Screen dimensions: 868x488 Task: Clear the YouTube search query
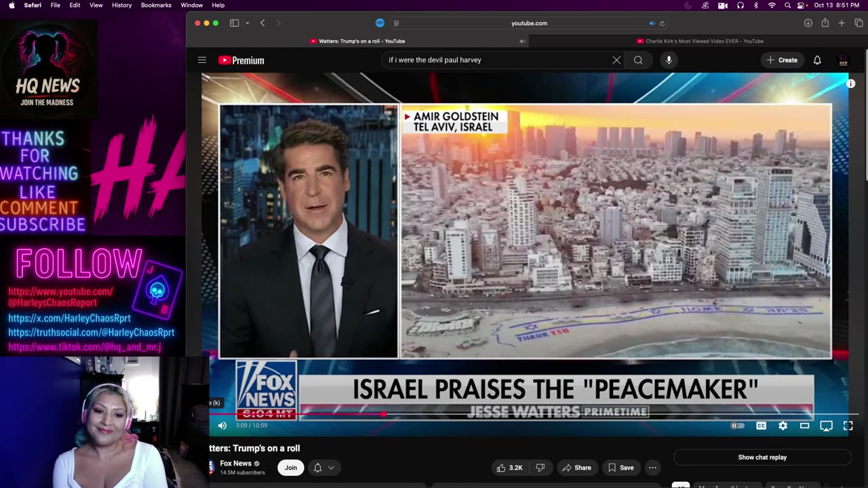tap(616, 60)
